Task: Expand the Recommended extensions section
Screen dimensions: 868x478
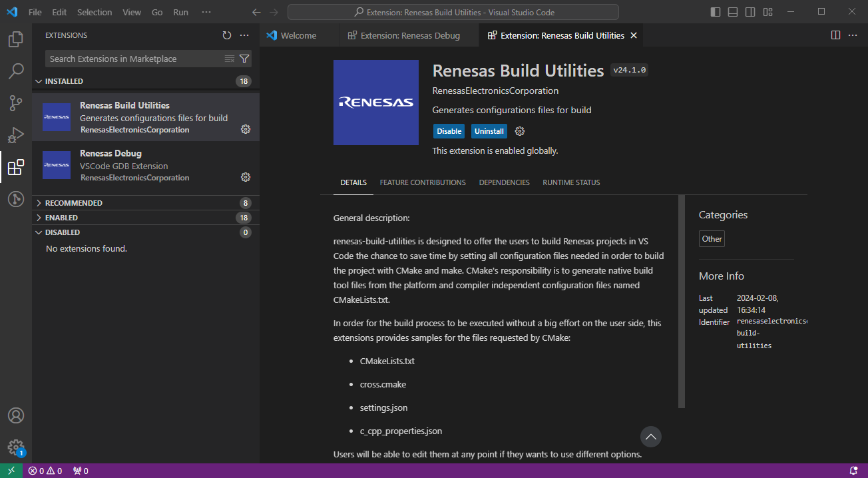Action: click(x=146, y=203)
